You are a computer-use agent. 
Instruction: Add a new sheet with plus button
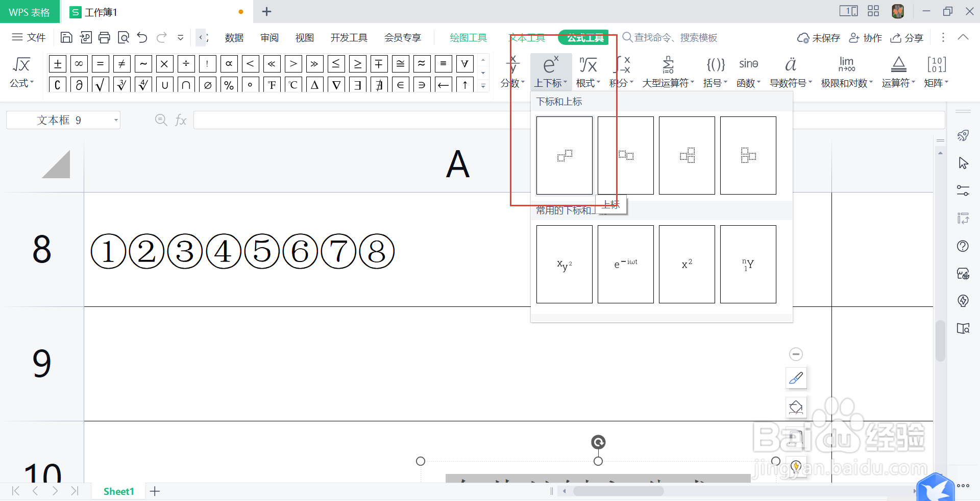click(155, 491)
